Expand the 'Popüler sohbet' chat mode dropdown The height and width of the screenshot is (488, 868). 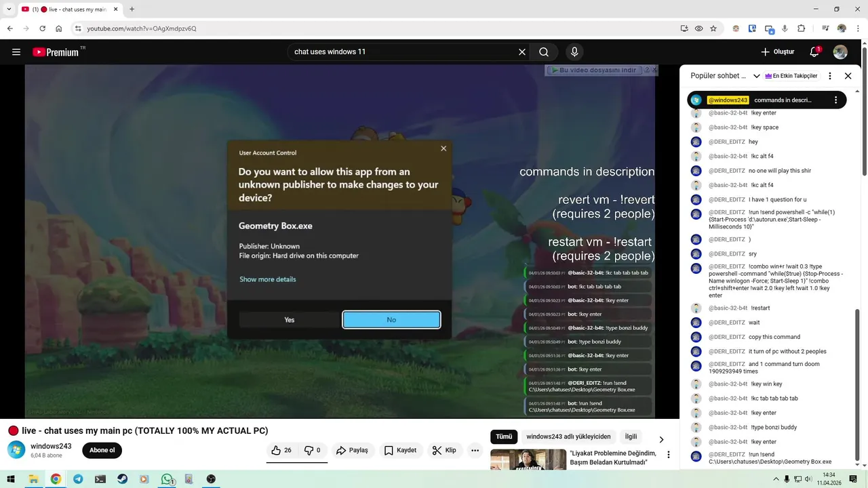(757, 76)
